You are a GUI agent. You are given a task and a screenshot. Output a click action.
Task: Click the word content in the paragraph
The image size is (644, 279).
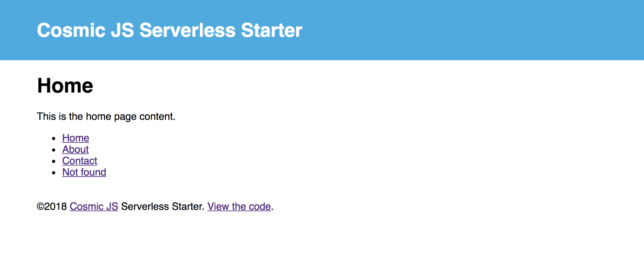(157, 117)
